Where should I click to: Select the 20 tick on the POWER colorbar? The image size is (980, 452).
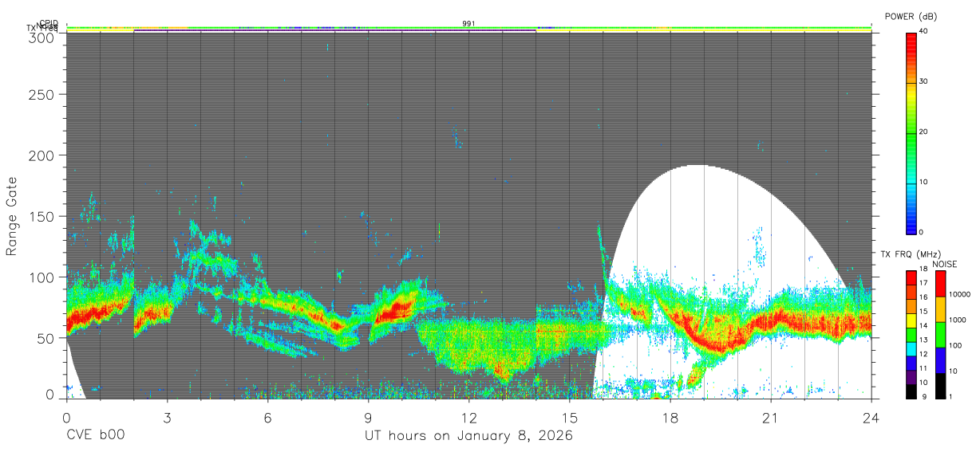click(x=923, y=132)
